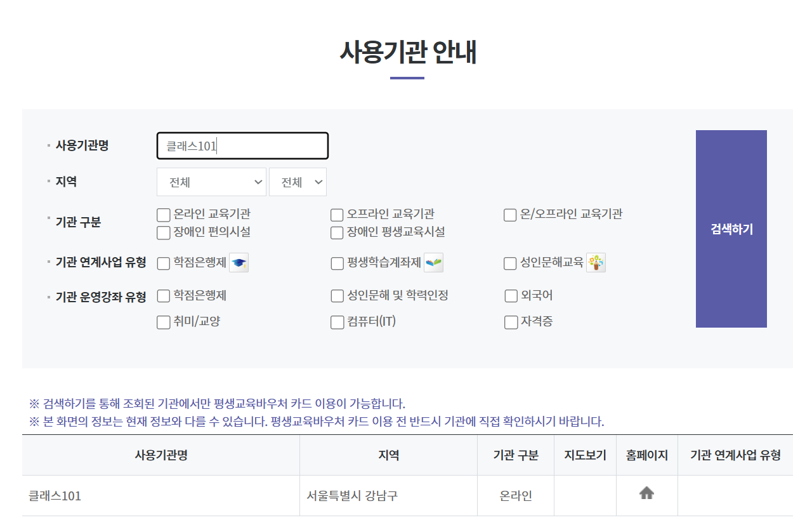812x527 pixels.
Task: Tick the 취미/교양 checkbox
Action: [x=164, y=323]
